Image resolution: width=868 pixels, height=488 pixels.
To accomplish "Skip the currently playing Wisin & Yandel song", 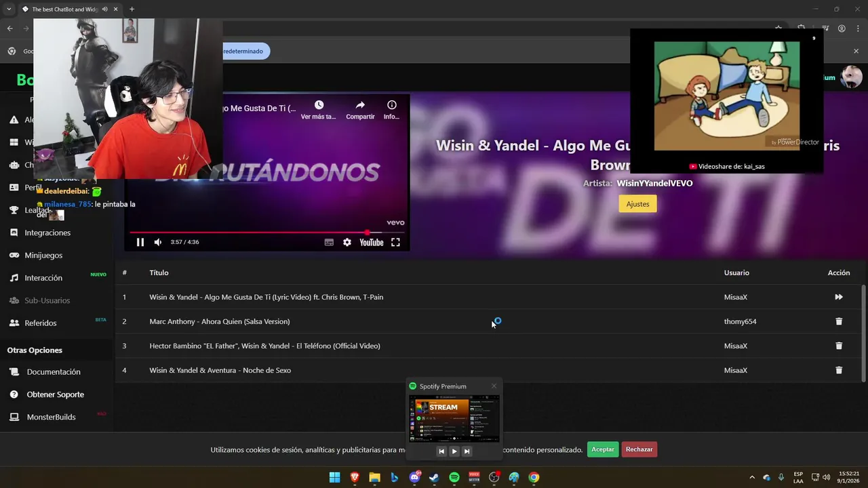I will pyautogui.click(x=839, y=297).
